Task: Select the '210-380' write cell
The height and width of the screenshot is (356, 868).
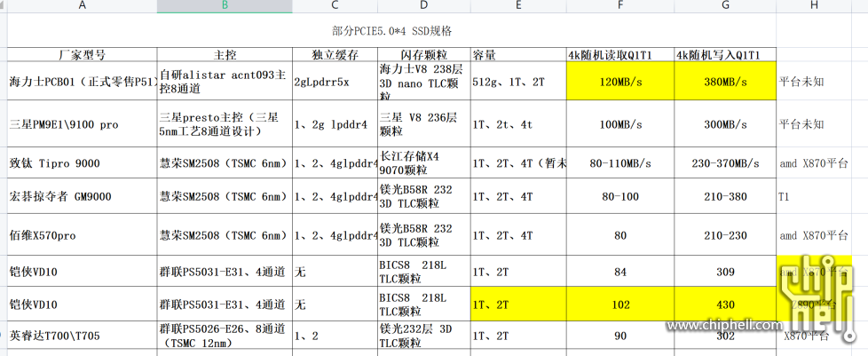Action: click(x=725, y=196)
